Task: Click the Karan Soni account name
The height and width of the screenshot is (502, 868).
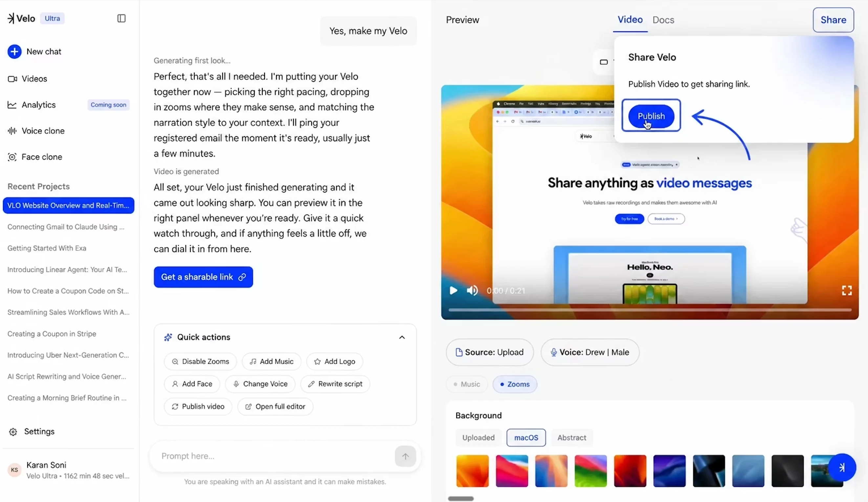Action: point(46,465)
